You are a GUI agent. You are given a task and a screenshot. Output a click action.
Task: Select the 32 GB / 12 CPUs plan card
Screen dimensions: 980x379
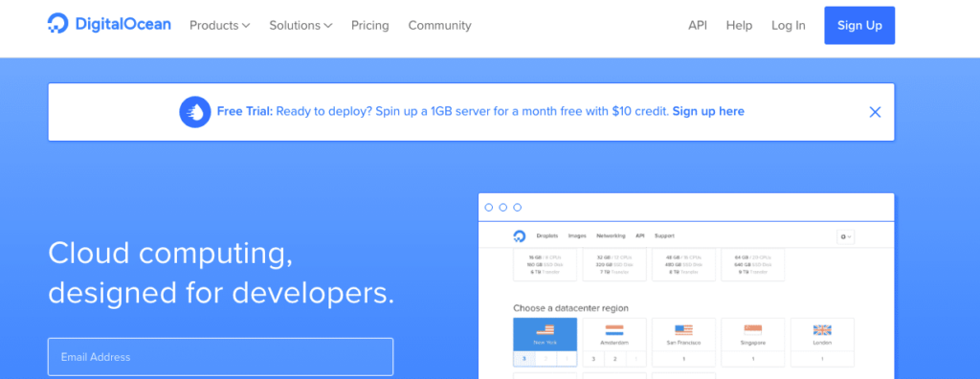coord(614,264)
